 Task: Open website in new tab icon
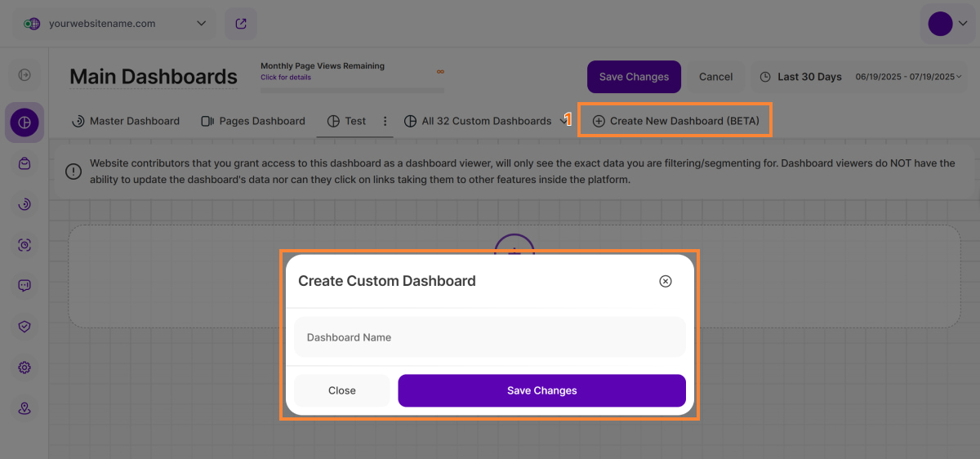point(241,24)
